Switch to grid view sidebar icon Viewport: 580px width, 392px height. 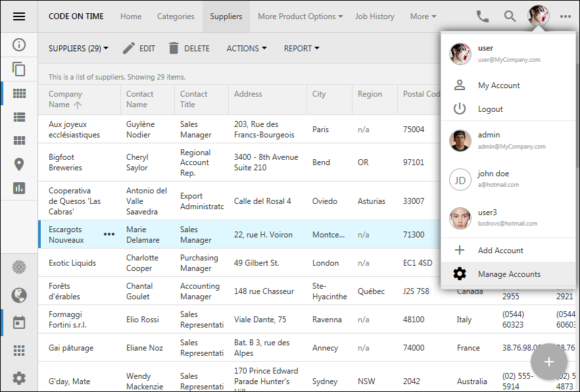coord(19,93)
